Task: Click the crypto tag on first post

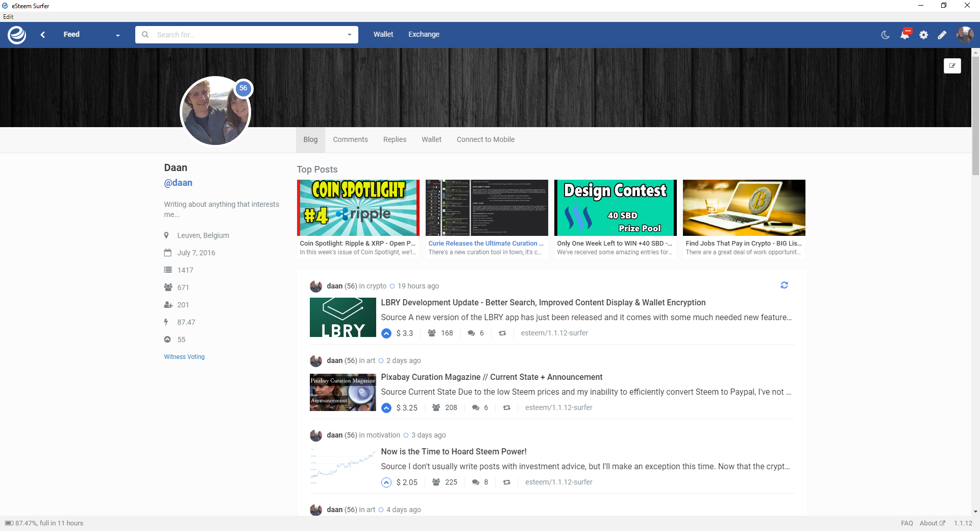Action: click(x=377, y=286)
